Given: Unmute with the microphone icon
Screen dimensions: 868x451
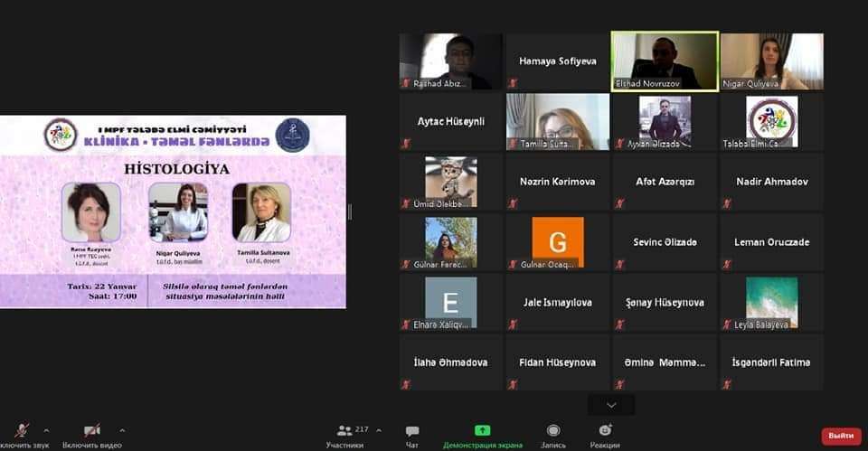Looking at the screenshot, I should coord(22,430).
